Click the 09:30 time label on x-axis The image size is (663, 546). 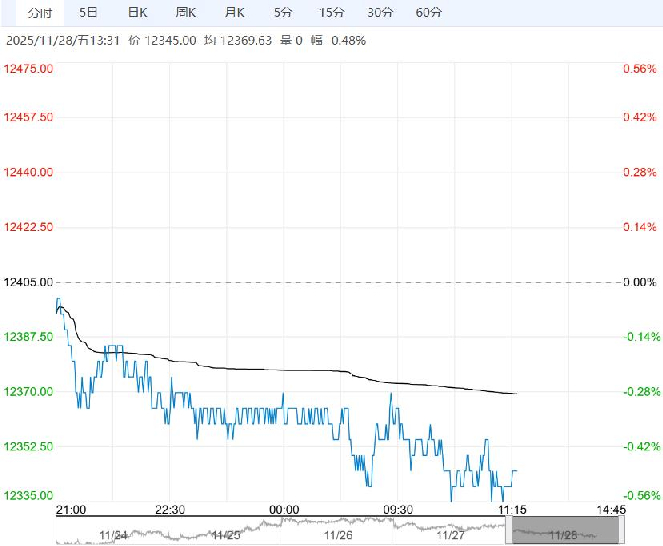[x=398, y=510]
